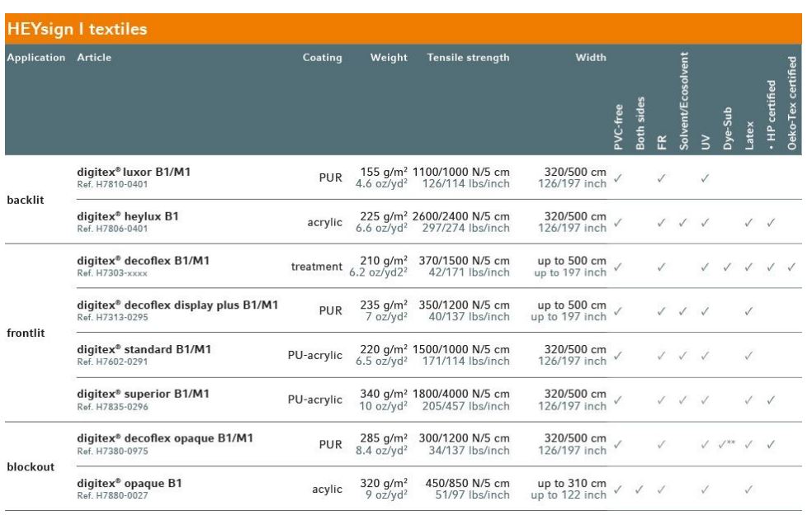Select the 'backlit' application label
The width and height of the screenshot is (812, 525).
[26, 200]
